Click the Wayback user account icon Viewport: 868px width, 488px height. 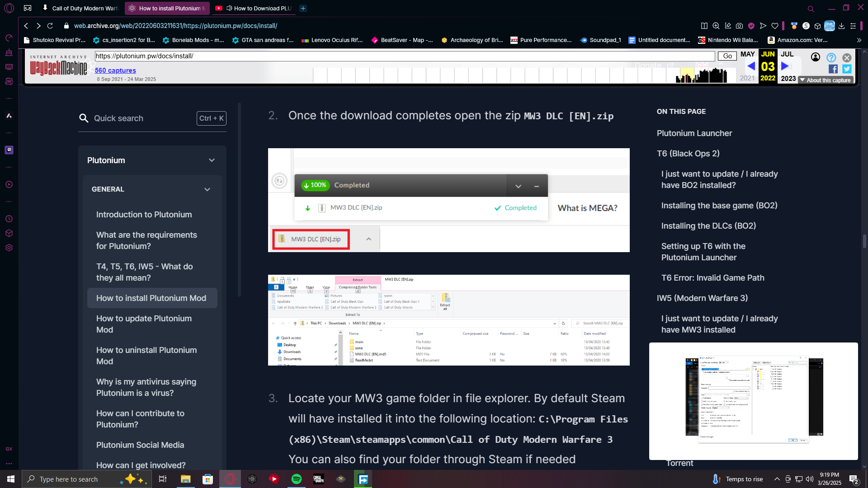[x=815, y=57]
